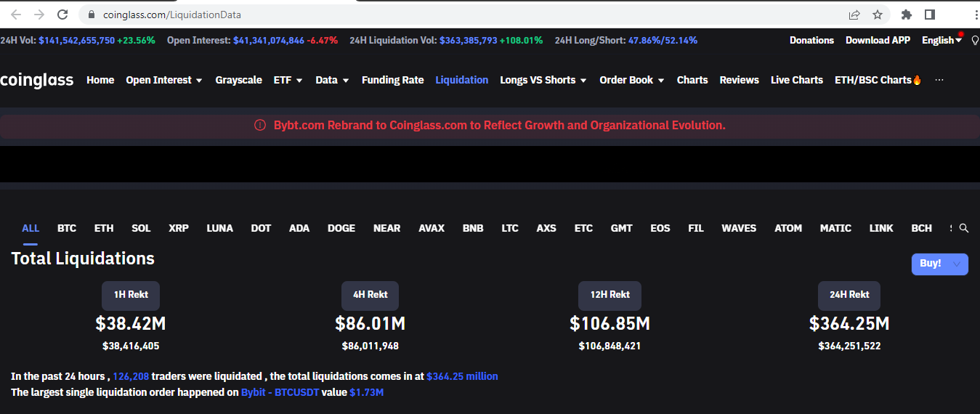Toggle the light bulb theme icon
This screenshot has width=980, height=414.
975,41
